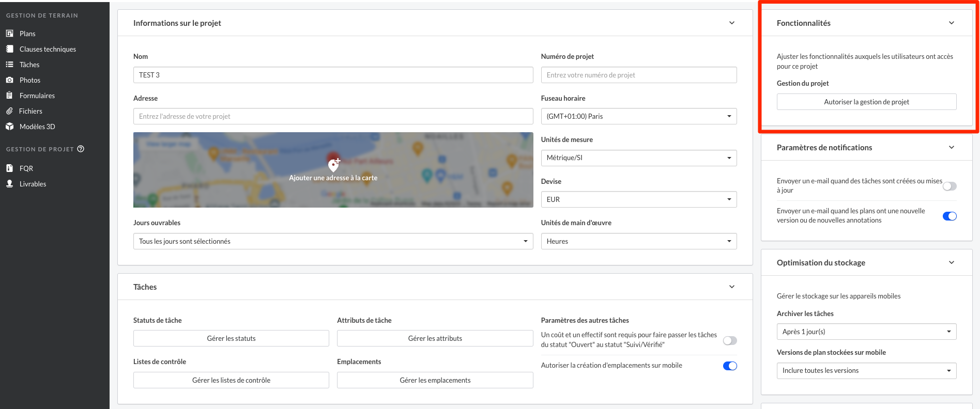Screen dimensions: 980x409
Task: Open the Tâches entry in the sidebar
Action: 29,65
